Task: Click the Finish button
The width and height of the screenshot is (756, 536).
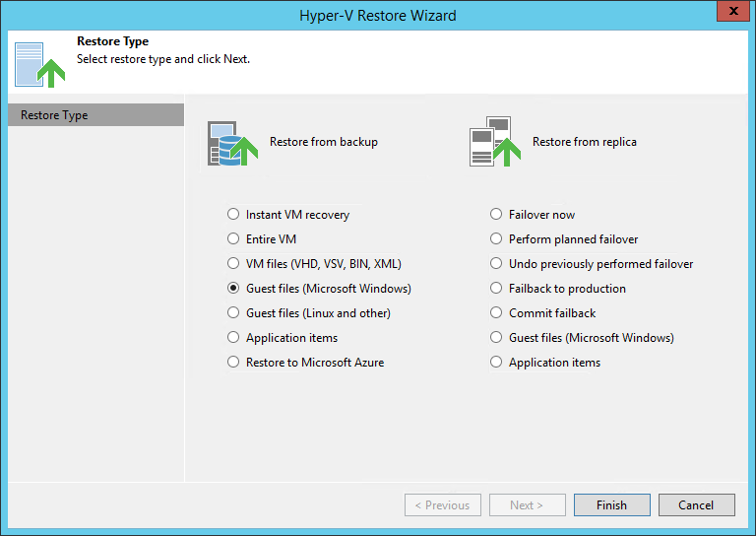Action: (x=611, y=505)
